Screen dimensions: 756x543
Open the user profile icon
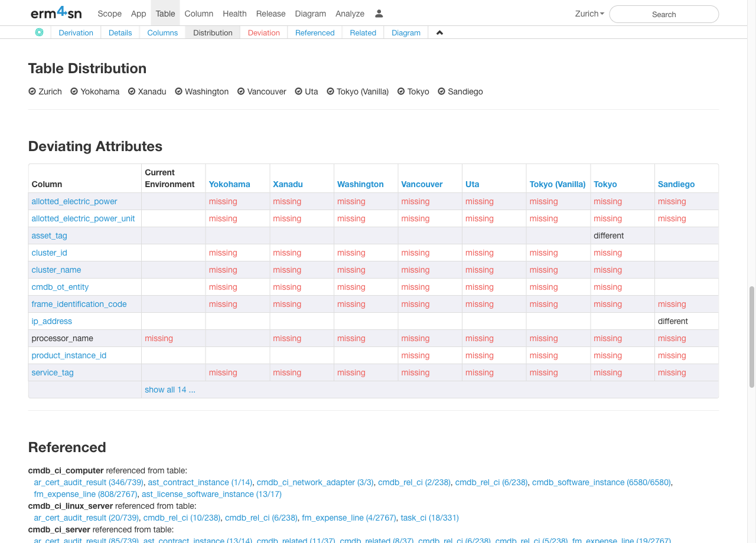[379, 14]
